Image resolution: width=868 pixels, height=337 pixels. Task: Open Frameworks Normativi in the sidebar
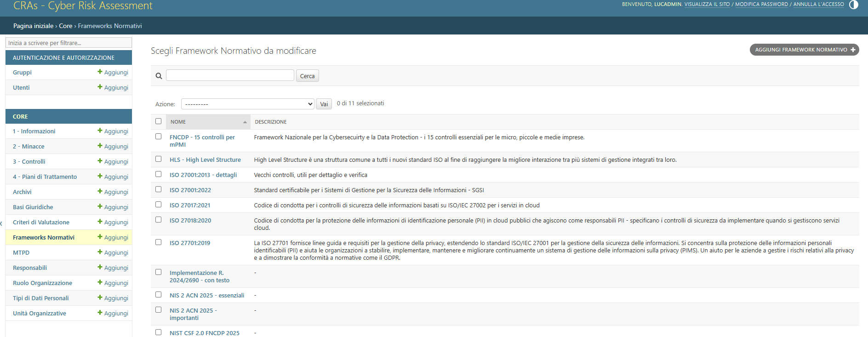tap(44, 237)
